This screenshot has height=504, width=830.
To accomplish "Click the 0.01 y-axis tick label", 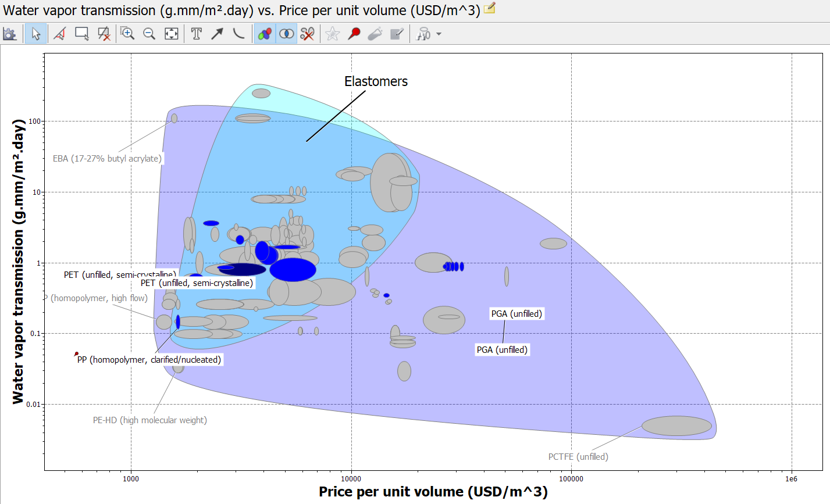I will click(33, 404).
